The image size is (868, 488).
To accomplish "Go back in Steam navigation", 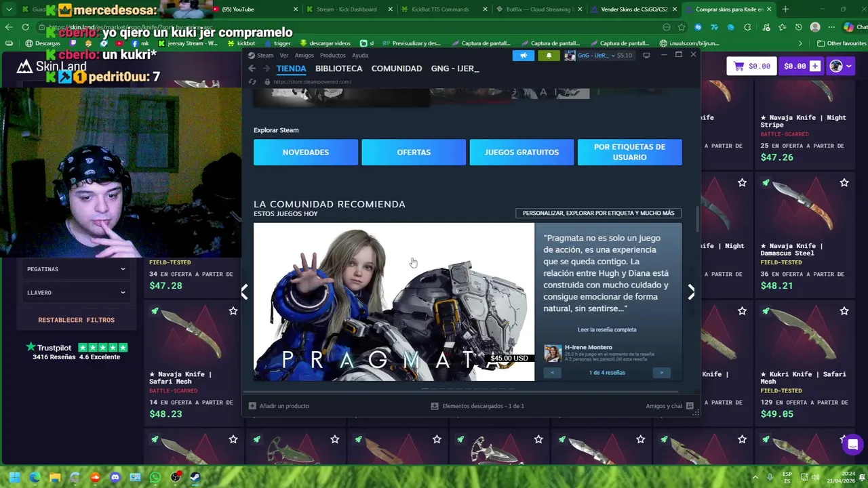I will 252,68.
